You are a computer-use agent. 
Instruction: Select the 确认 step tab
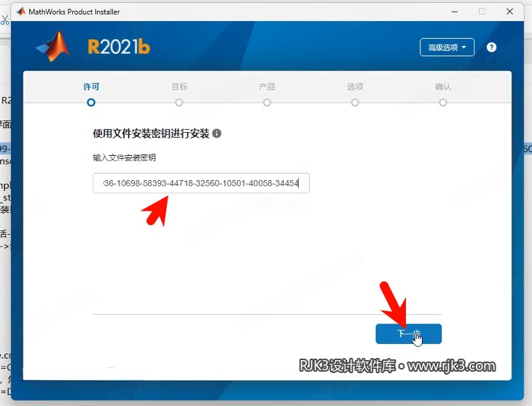click(443, 87)
